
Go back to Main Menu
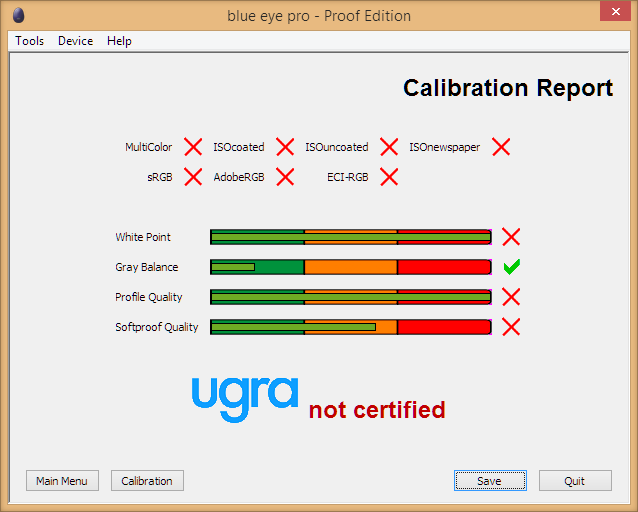pyautogui.click(x=62, y=481)
